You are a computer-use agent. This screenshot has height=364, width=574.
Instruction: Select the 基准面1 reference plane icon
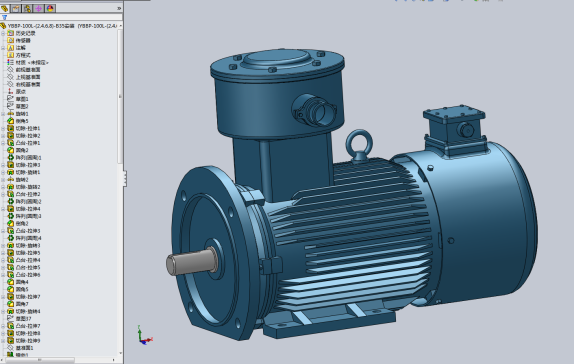[11, 348]
